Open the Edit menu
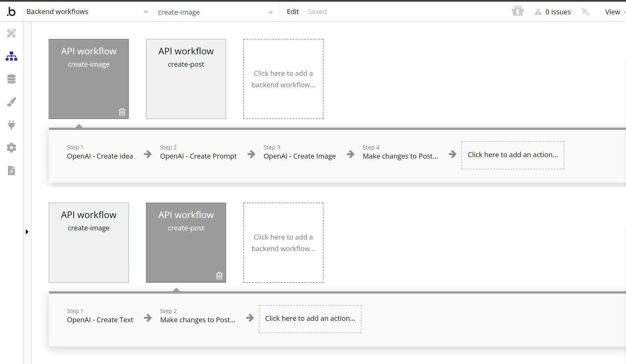 (293, 12)
